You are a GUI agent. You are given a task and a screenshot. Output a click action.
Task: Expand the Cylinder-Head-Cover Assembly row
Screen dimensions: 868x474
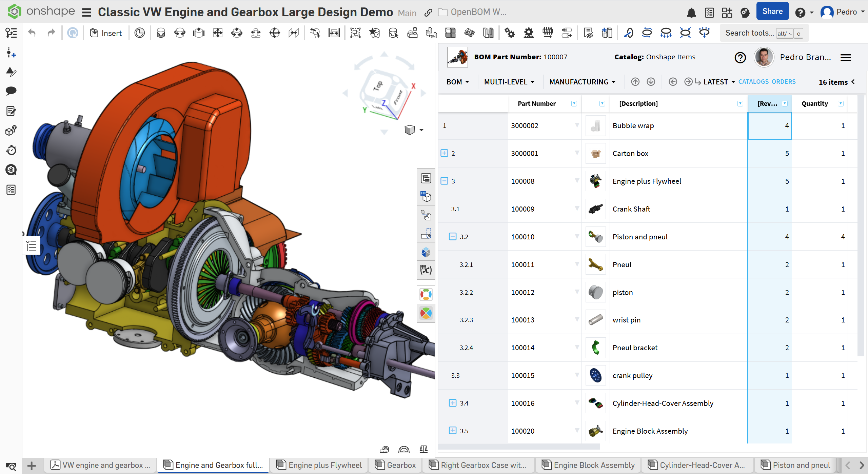pos(452,403)
